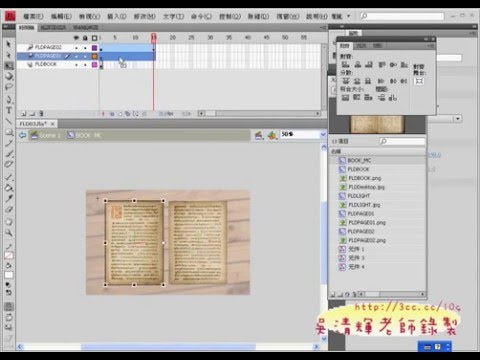Viewport: 480px width, 360px height.
Task: Select the Hand tool
Action: pos(9,222)
